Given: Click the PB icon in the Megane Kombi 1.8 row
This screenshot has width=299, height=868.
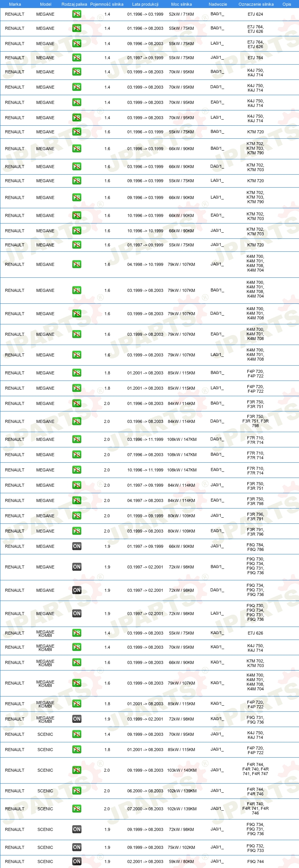Looking at the screenshot, I should 76,704.
